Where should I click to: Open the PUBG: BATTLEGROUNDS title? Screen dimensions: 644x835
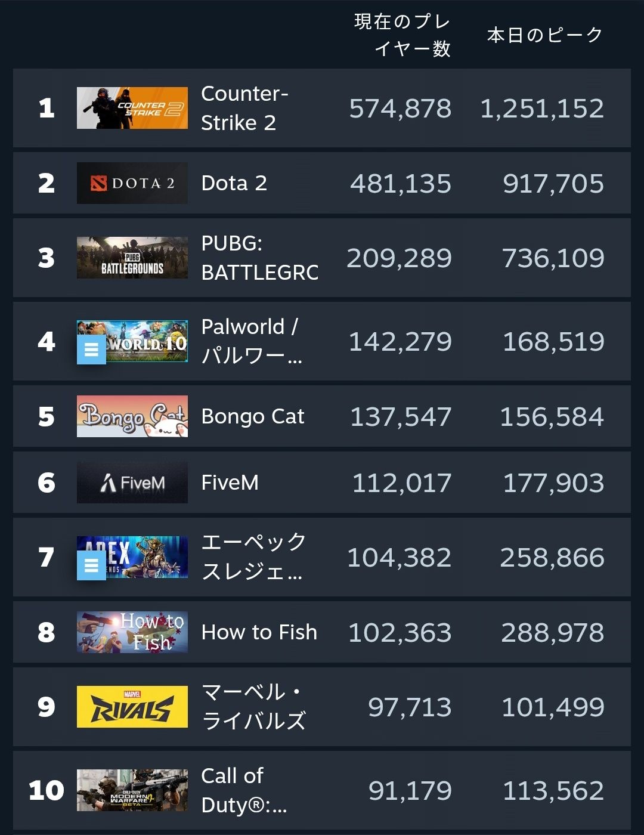[259, 258]
